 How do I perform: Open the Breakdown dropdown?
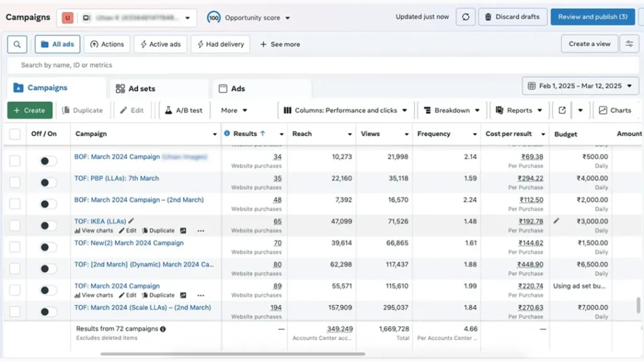[452, 111]
